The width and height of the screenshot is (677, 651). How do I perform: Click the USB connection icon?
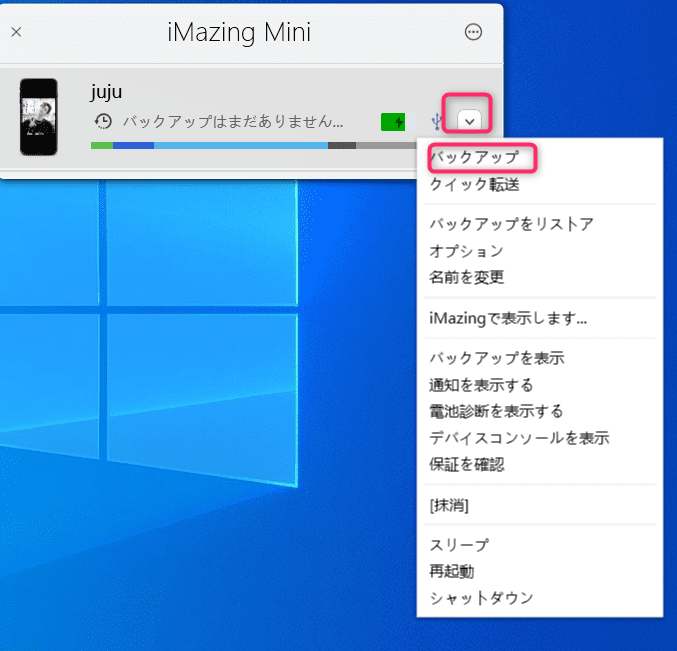[x=437, y=122]
